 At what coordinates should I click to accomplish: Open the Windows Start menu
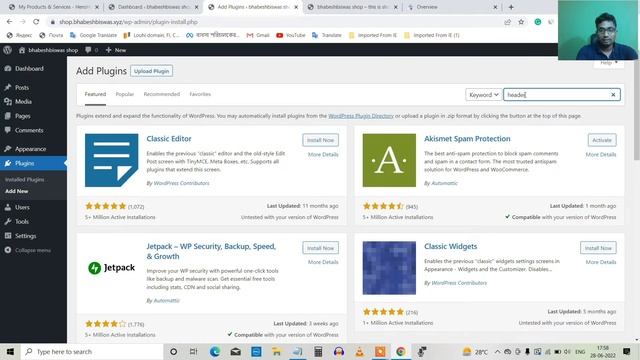click(x=10, y=351)
